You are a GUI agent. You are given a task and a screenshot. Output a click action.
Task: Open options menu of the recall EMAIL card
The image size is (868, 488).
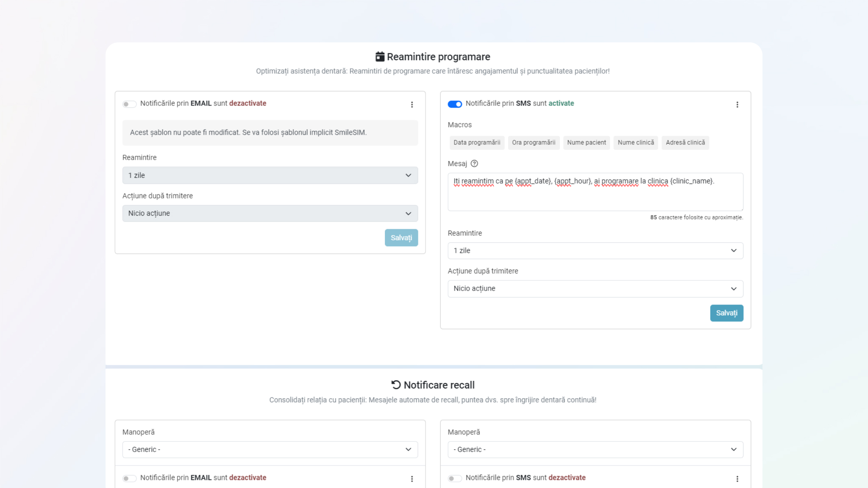click(412, 478)
